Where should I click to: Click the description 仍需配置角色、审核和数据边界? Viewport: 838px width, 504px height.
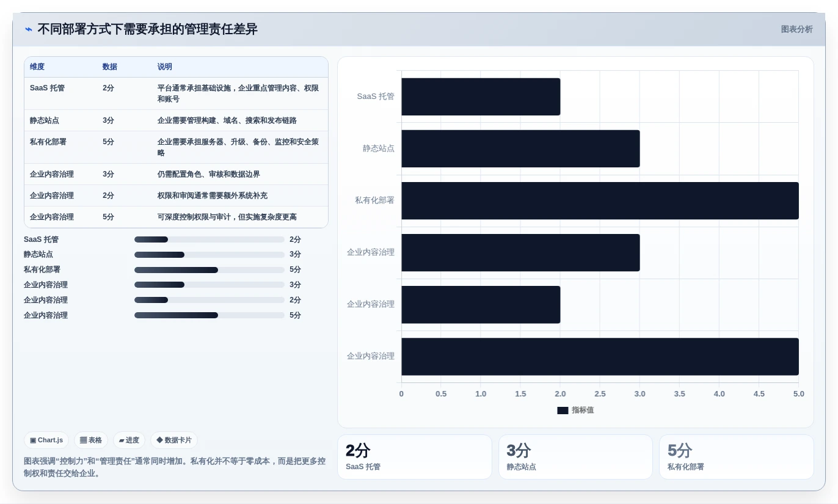[209, 174]
